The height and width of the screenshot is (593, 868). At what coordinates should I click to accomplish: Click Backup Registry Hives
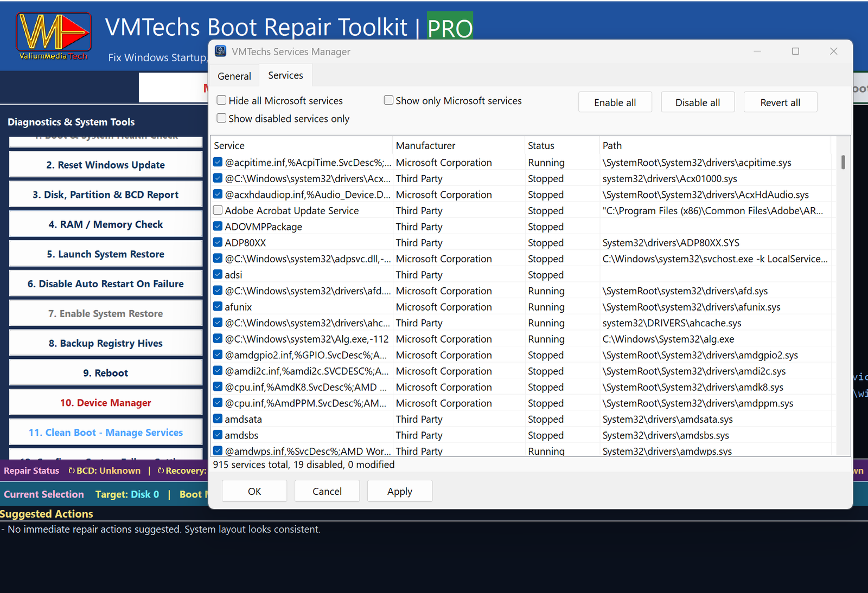point(106,343)
